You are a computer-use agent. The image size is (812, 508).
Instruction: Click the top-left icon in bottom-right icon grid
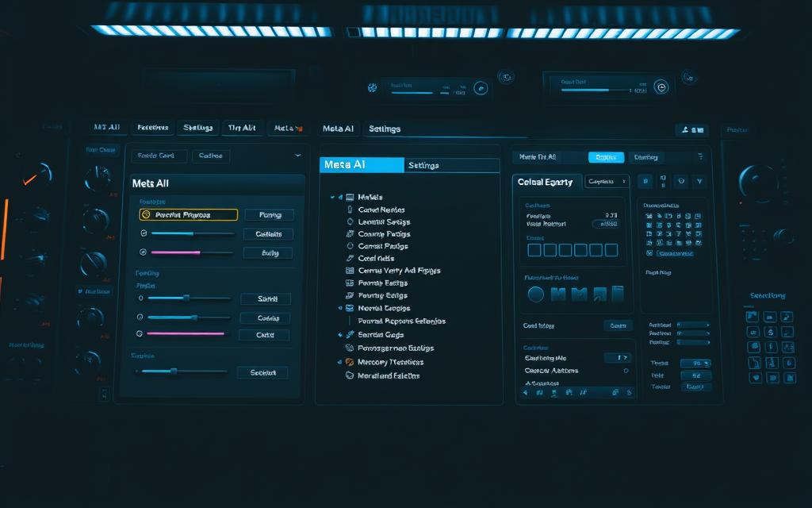tap(753, 316)
